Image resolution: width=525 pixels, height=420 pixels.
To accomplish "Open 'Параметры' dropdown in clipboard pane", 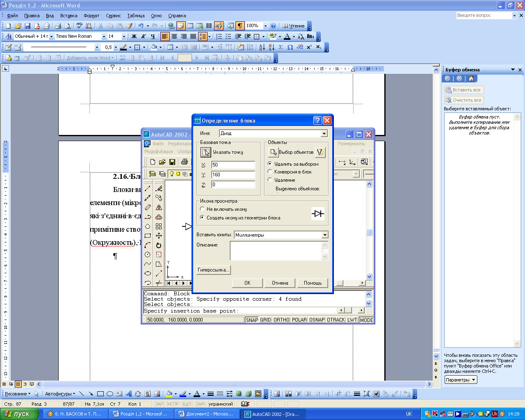I will click(x=461, y=380).
